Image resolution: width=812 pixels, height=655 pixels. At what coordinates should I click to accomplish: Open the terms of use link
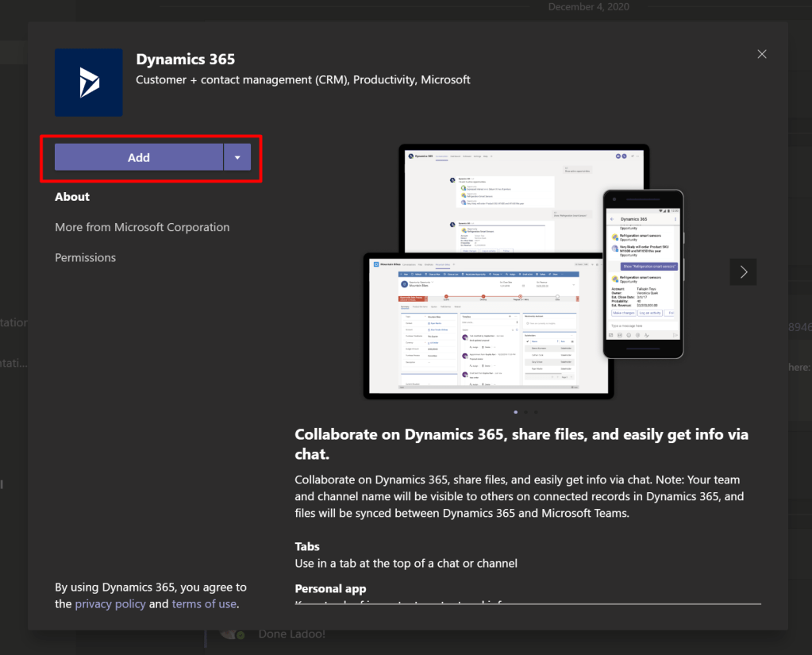pyautogui.click(x=204, y=604)
